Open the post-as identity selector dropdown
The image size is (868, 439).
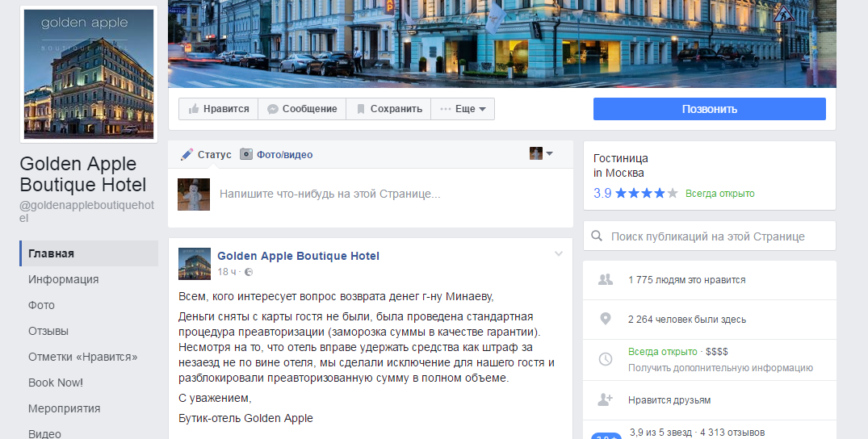(541, 153)
